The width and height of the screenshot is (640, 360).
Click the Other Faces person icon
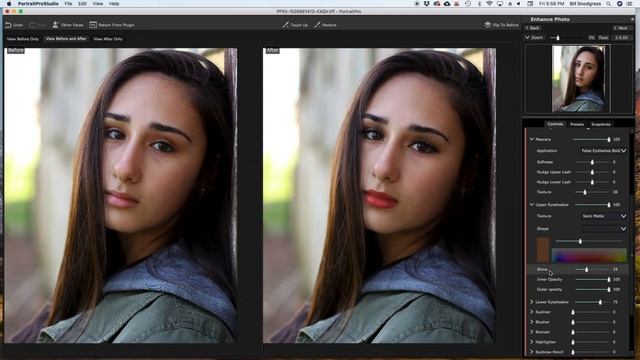coord(56,25)
